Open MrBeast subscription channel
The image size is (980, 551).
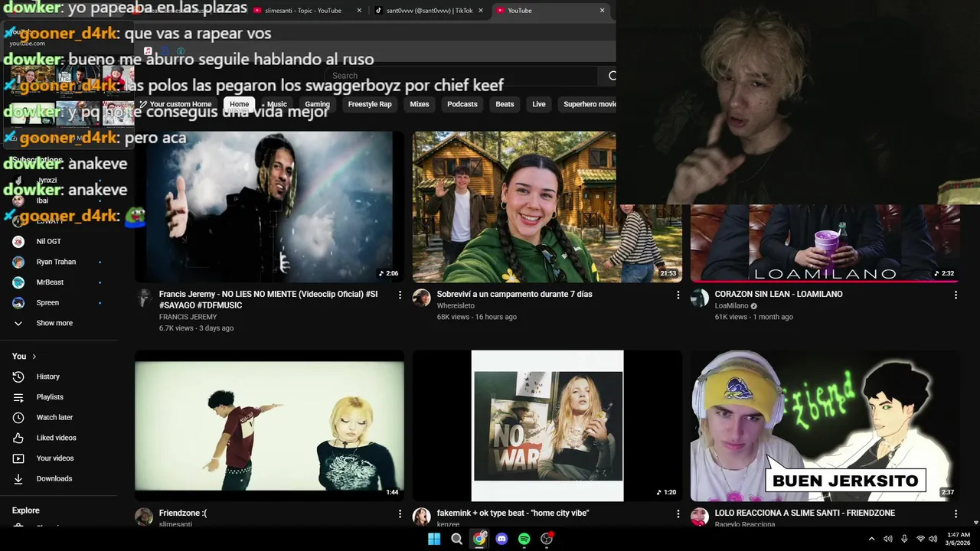[x=50, y=282]
